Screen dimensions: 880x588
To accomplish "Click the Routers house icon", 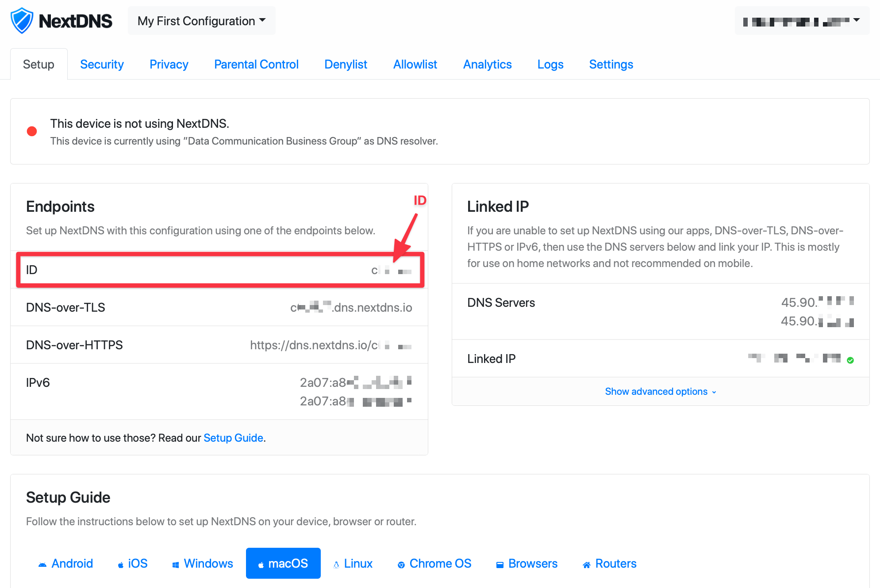I will pos(587,565).
